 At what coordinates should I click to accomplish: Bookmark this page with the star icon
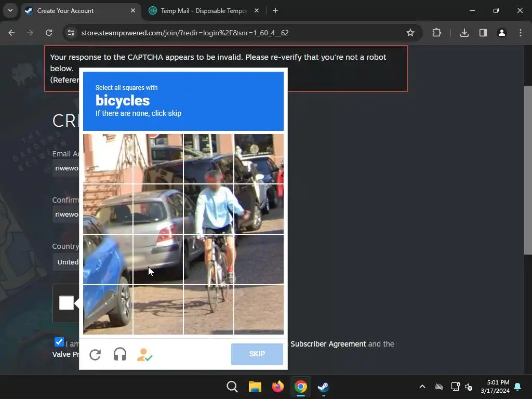click(x=410, y=33)
